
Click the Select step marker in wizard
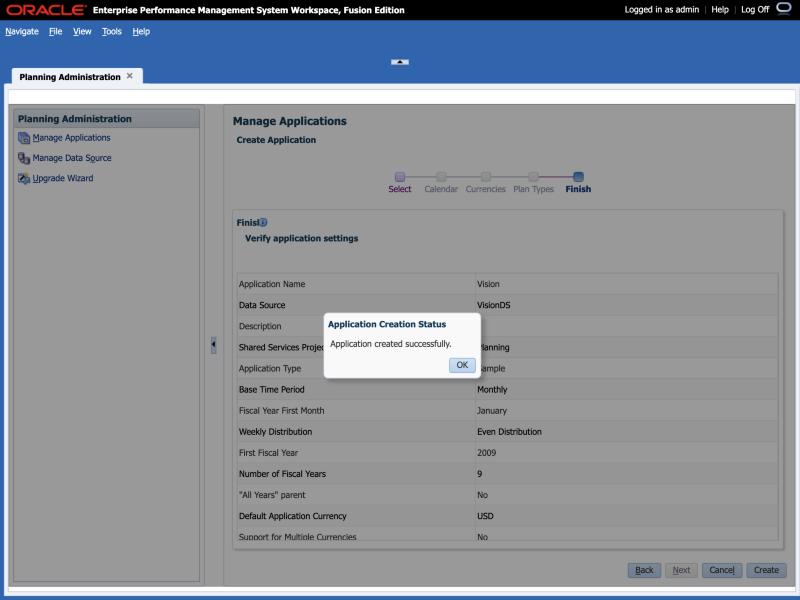click(400, 177)
